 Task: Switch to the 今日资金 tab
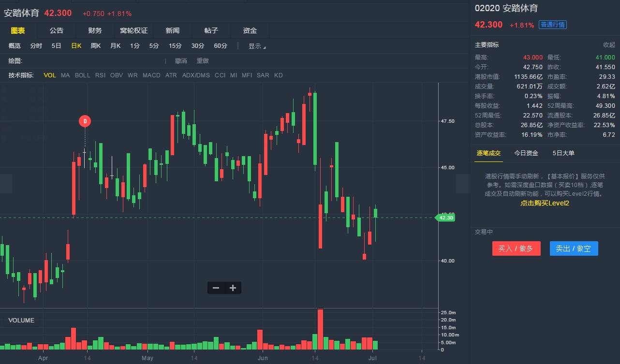click(526, 153)
